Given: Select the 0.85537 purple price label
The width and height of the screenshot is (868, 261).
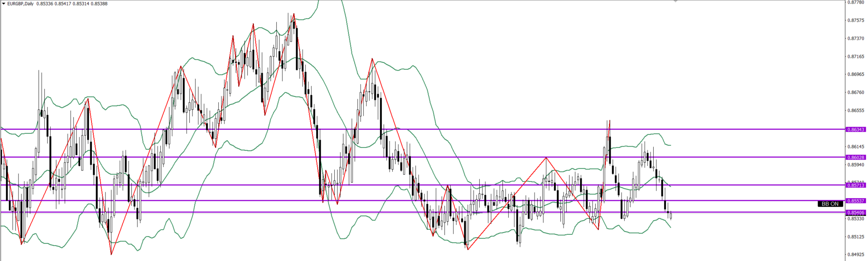Looking at the screenshot, I should pyautogui.click(x=856, y=201).
